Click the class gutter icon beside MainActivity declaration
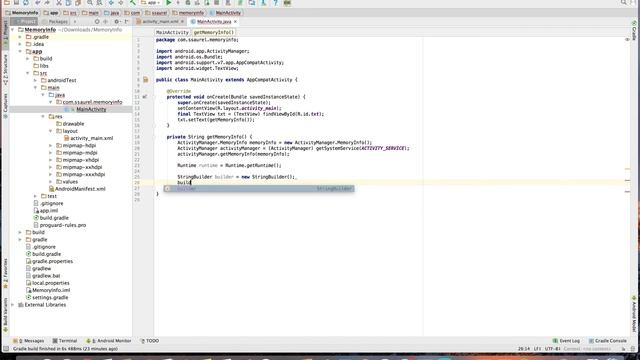The width and height of the screenshot is (640, 360). pos(146,80)
